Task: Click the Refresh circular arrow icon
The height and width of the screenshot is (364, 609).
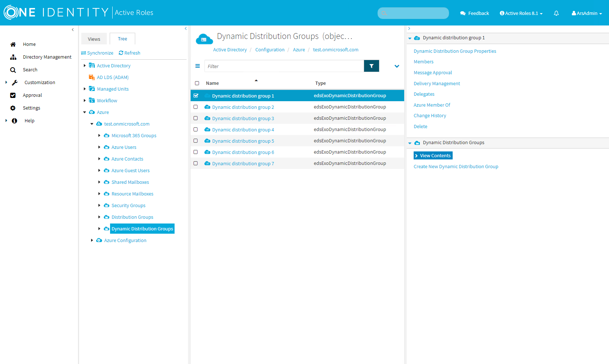Action: coord(121,53)
